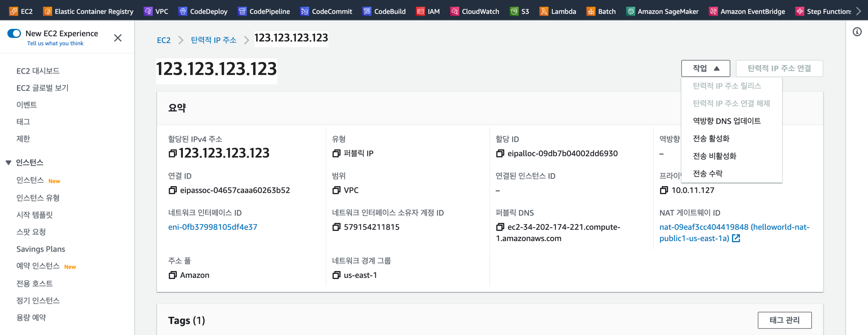Choose 전송 수락 from actions menu
Image resolution: width=868 pixels, height=335 pixels.
click(x=708, y=173)
